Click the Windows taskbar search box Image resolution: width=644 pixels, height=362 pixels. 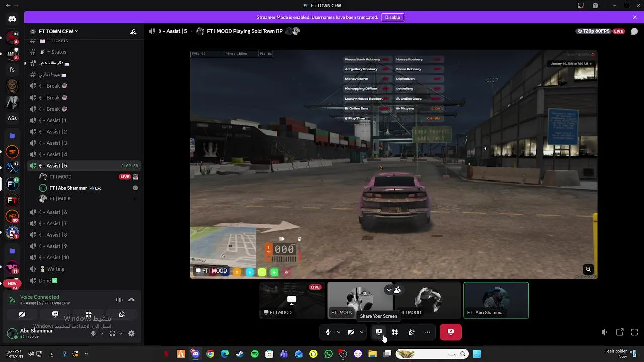[432, 354]
